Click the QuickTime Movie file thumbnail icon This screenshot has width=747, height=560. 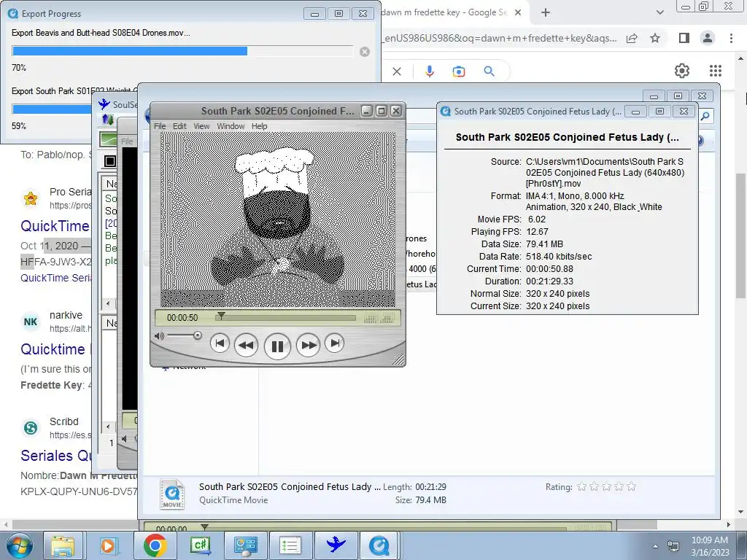point(172,494)
